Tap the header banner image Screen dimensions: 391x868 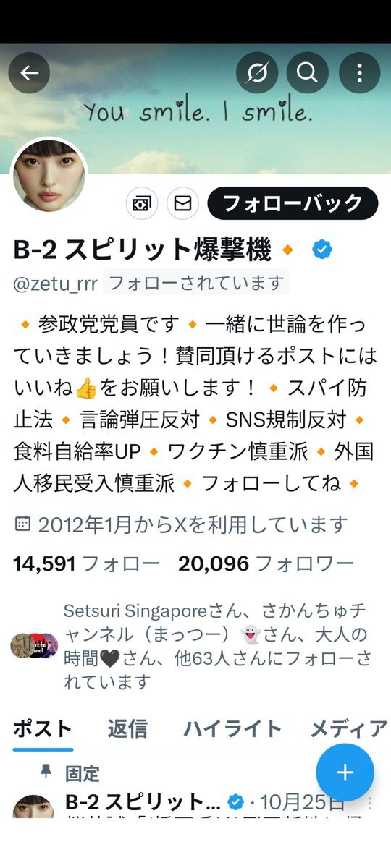coord(195,109)
